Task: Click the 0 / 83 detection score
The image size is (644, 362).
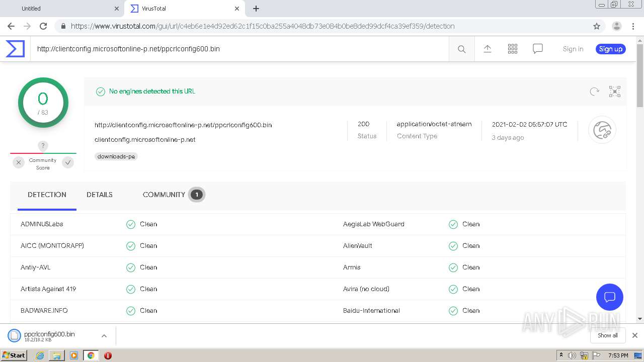Action: click(43, 103)
